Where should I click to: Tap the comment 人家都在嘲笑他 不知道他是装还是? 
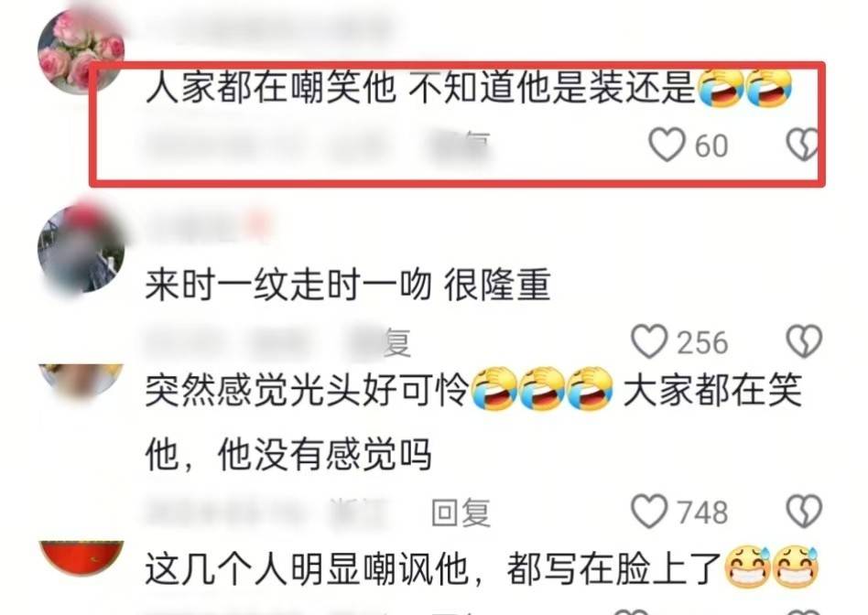(468, 88)
